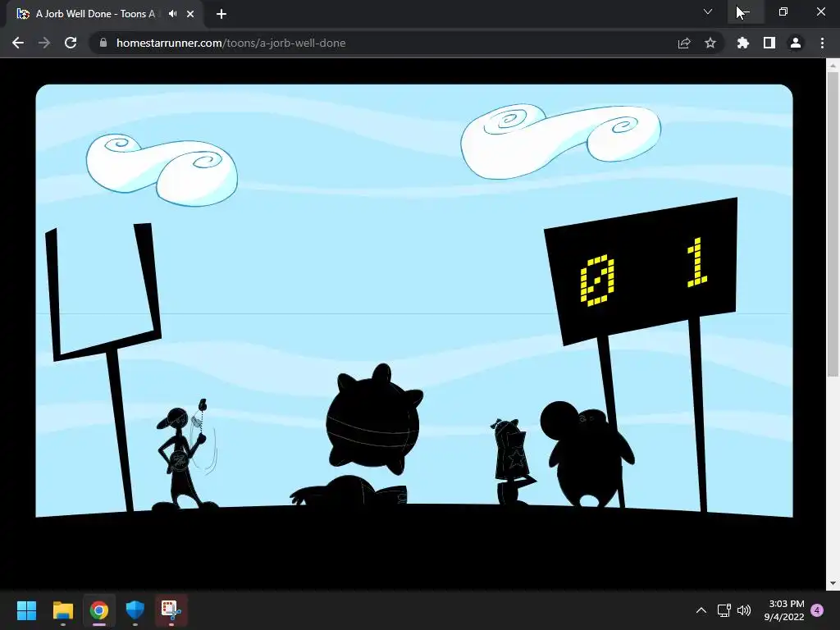Open Windows Security shield icon

[135, 610]
